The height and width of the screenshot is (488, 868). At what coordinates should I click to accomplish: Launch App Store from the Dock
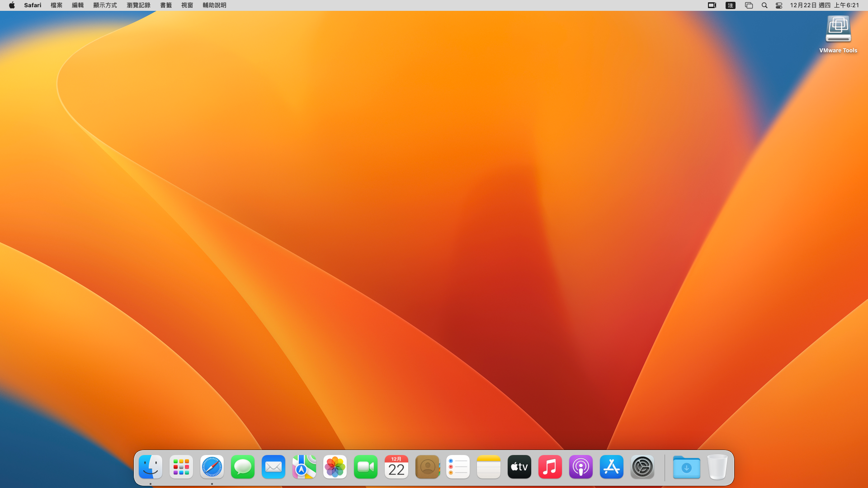point(612,467)
